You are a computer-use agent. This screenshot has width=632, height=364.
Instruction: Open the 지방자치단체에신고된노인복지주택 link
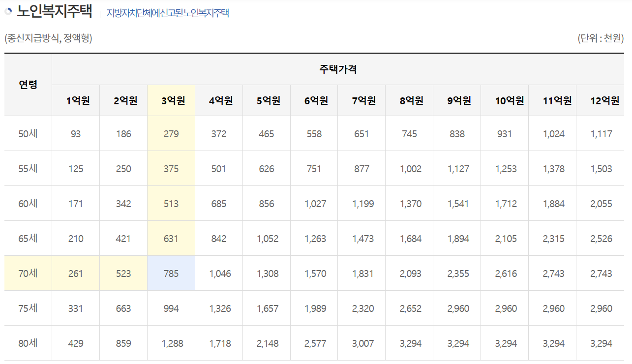(x=167, y=13)
